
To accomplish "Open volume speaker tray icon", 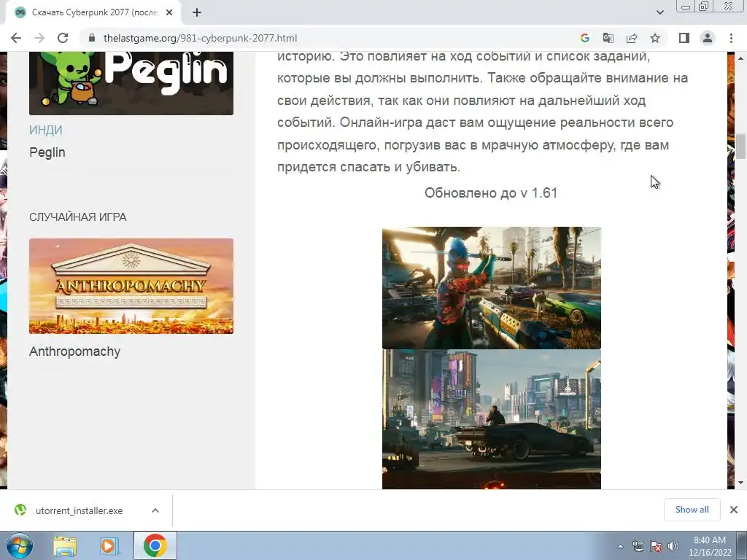I will (x=673, y=546).
